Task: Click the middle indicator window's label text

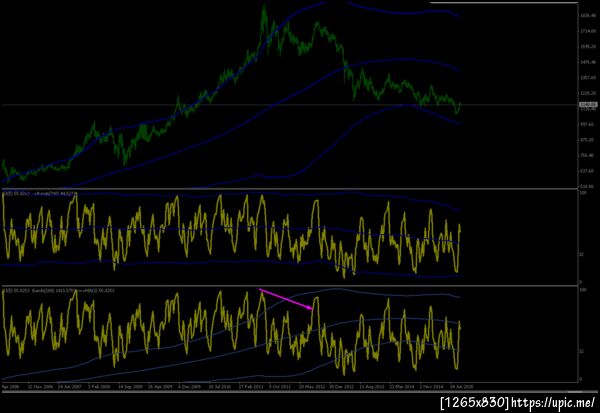Action: [40, 194]
